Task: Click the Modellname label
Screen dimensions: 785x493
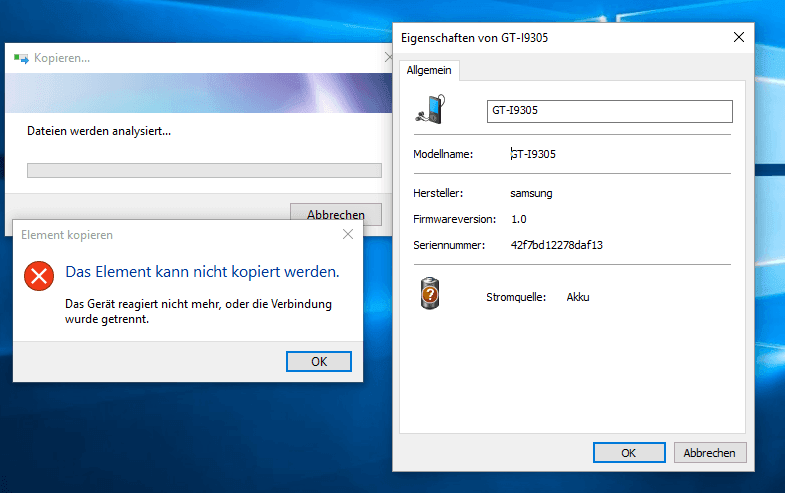Action: [x=443, y=154]
